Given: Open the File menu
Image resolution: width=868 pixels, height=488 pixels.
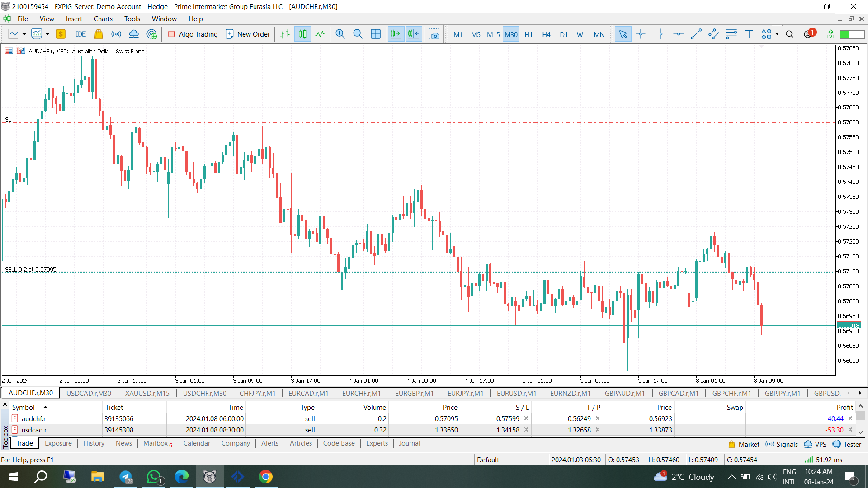Looking at the screenshot, I should click(x=23, y=19).
